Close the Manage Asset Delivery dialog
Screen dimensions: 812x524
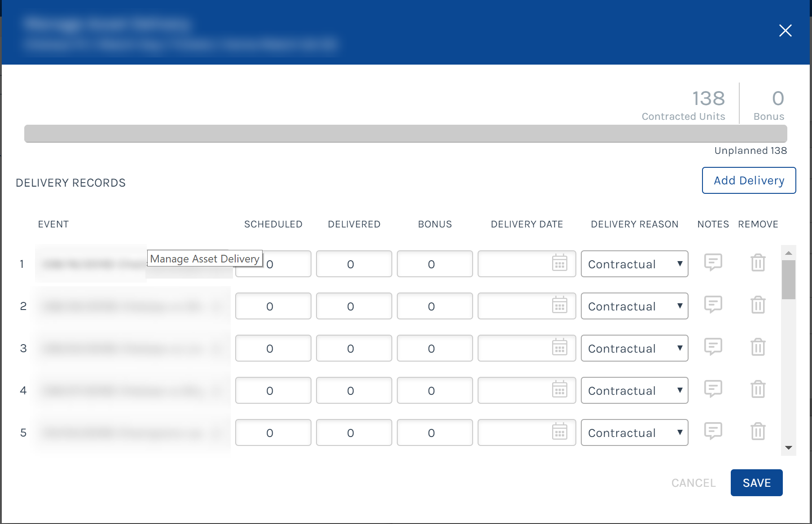point(785,31)
